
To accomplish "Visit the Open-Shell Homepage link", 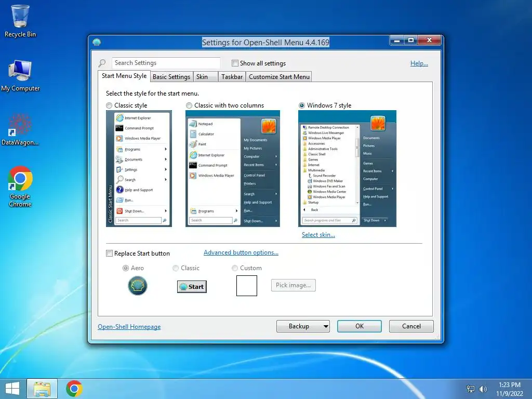I will 129,327.
